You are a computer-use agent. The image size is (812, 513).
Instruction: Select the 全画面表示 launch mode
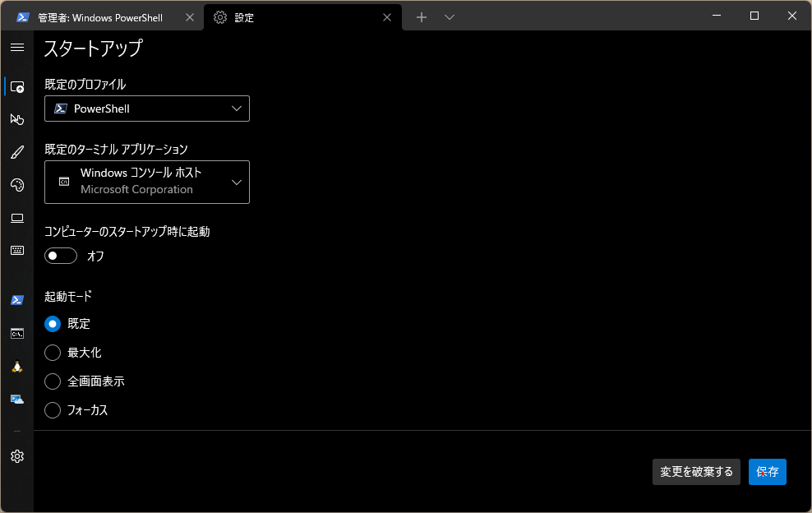[x=53, y=381]
